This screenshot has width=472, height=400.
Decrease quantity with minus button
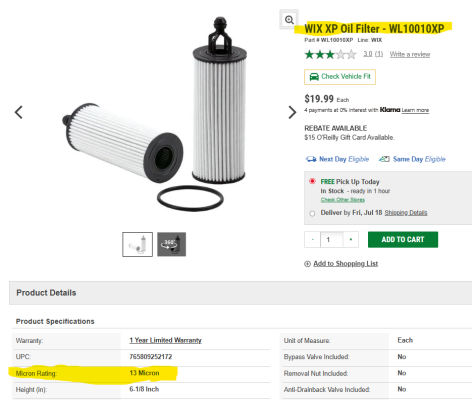pyautogui.click(x=312, y=240)
